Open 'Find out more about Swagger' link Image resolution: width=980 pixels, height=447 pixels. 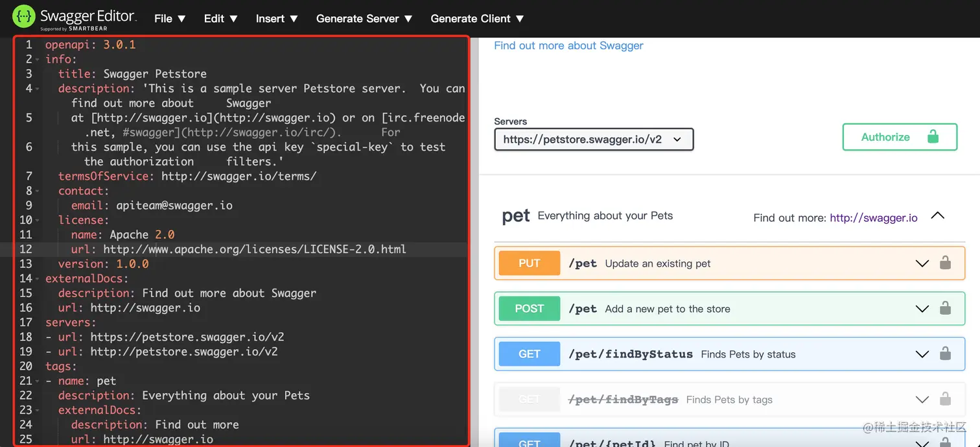click(x=568, y=45)
